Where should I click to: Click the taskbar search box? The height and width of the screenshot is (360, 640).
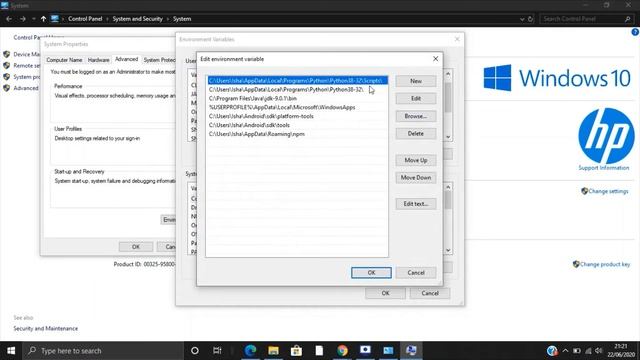tap(103, 351)
